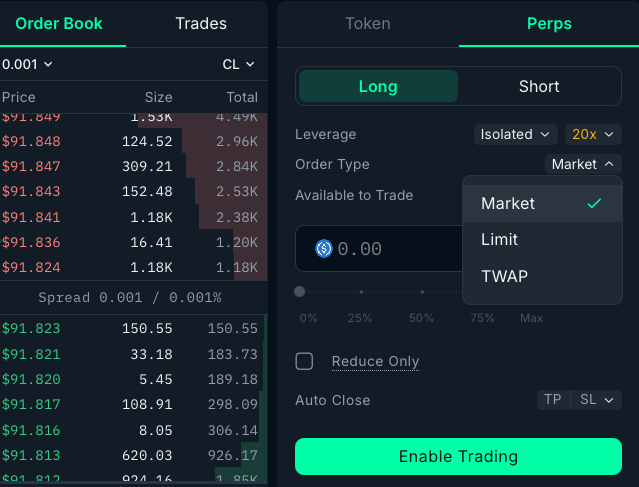This screenshot has height=487, width=639.
Task: Select the Long position toggle
Action: [378, 86]
